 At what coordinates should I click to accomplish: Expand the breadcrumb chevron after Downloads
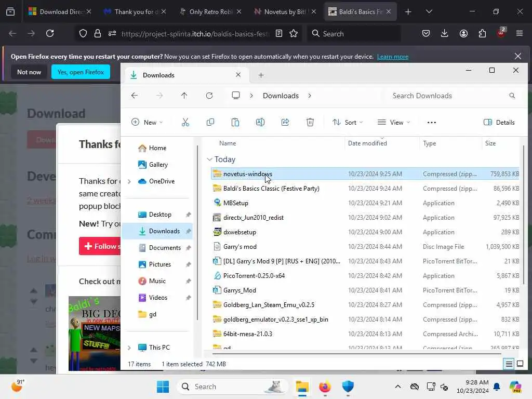coord(310,96)
